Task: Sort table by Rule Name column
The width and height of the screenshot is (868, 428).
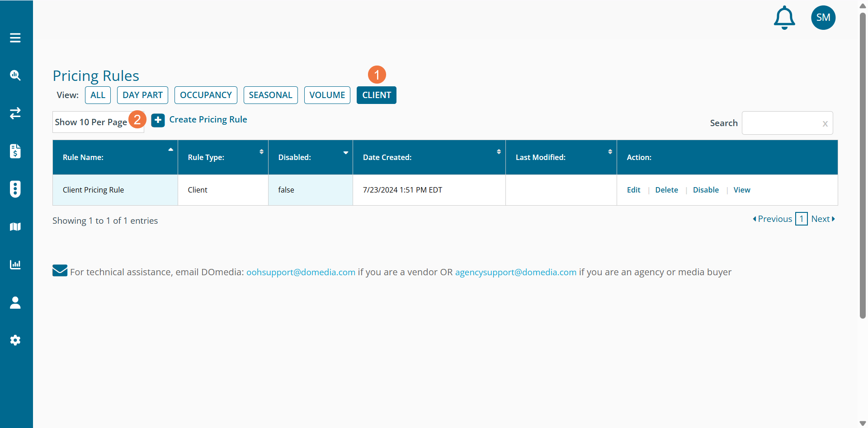Action: [x=115, y=157]
